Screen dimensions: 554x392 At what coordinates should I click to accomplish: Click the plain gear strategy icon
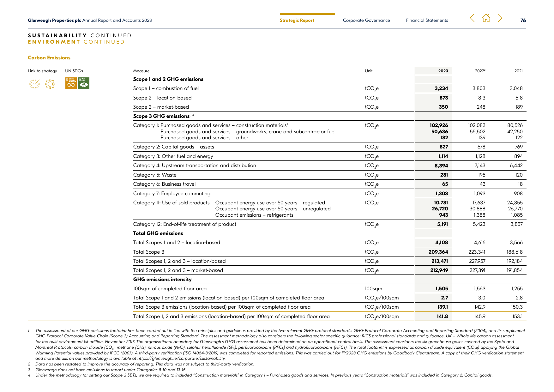[x=50, y=84]
